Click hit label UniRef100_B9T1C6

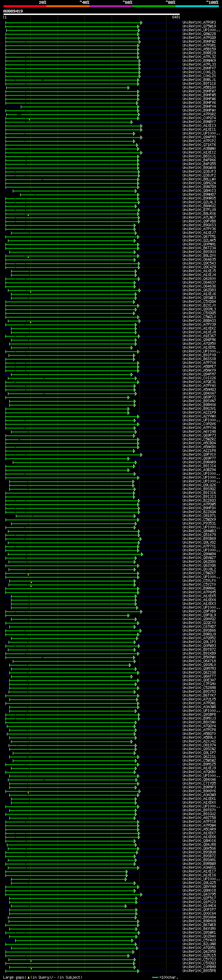coord(199,84)
